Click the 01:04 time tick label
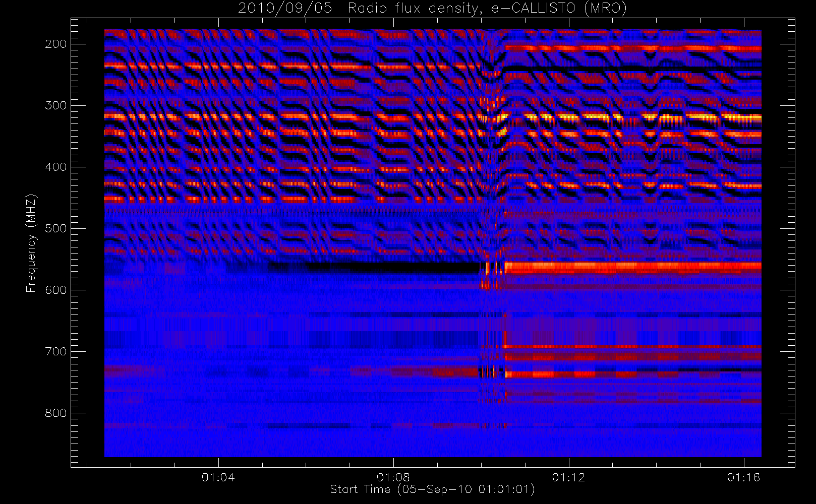816x504 pixels. click(218, 477)
